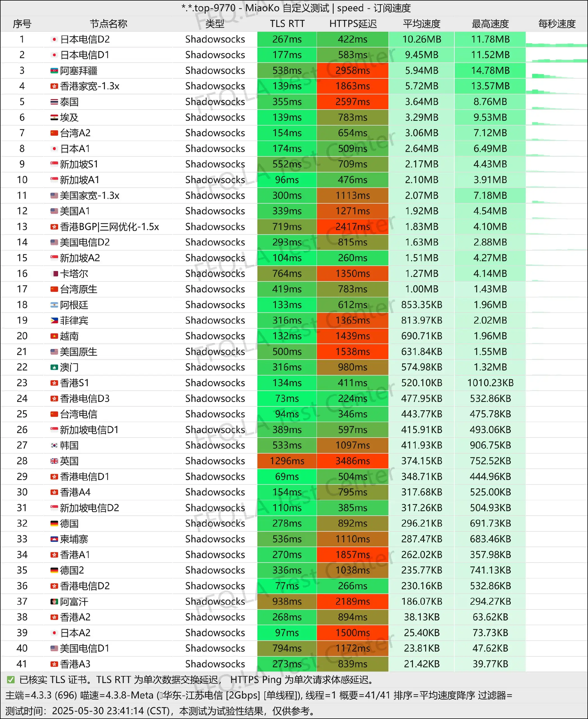Click the Japan flag next to 日本电信D2
Screen dimensions: 588x719
pos(54,39)
